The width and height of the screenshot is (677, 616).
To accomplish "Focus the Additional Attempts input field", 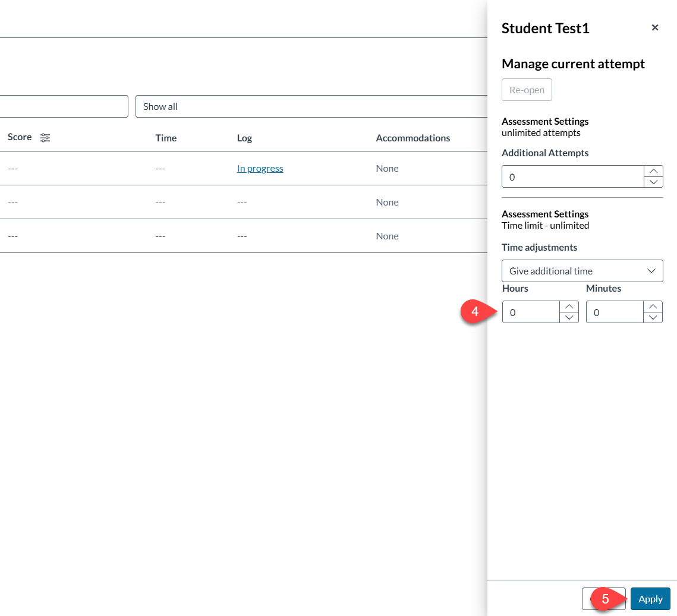I will pos(572,177).
